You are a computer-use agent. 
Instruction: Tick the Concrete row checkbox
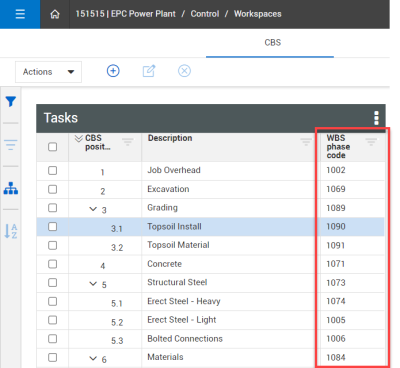point(52,264)
